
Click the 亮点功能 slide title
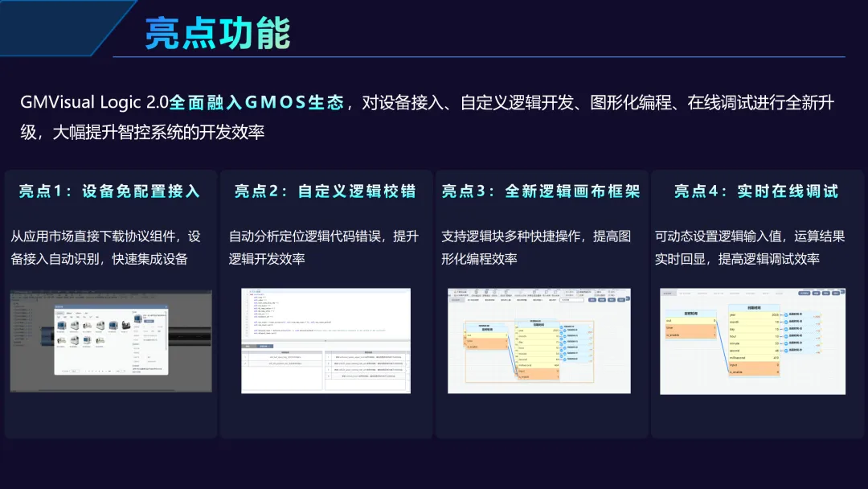click(x=217, y=33)
